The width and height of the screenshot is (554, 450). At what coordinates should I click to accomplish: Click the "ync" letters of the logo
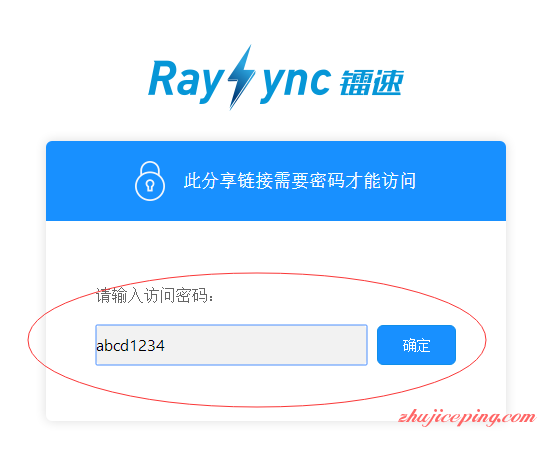tap(295, 84)
